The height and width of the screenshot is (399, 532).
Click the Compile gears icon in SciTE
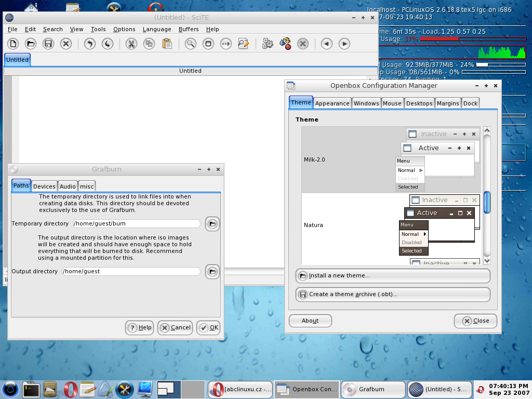point(268,44)
